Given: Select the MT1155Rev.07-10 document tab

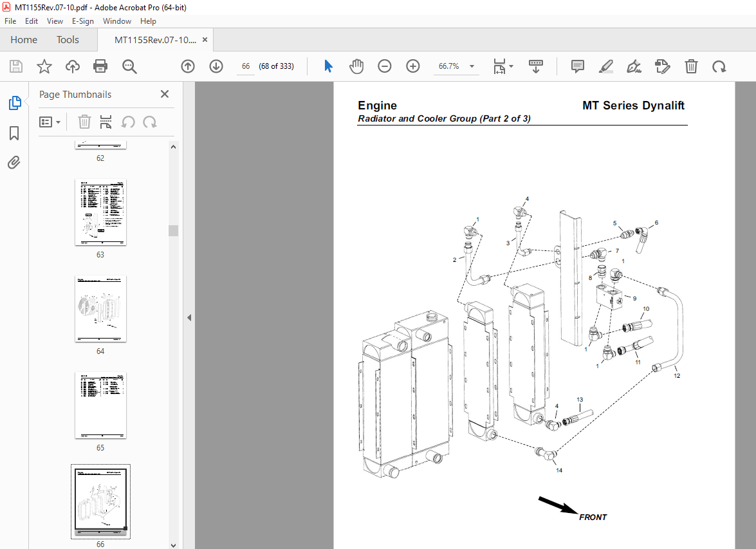Looking at the screenshot, I should point(155,40).
